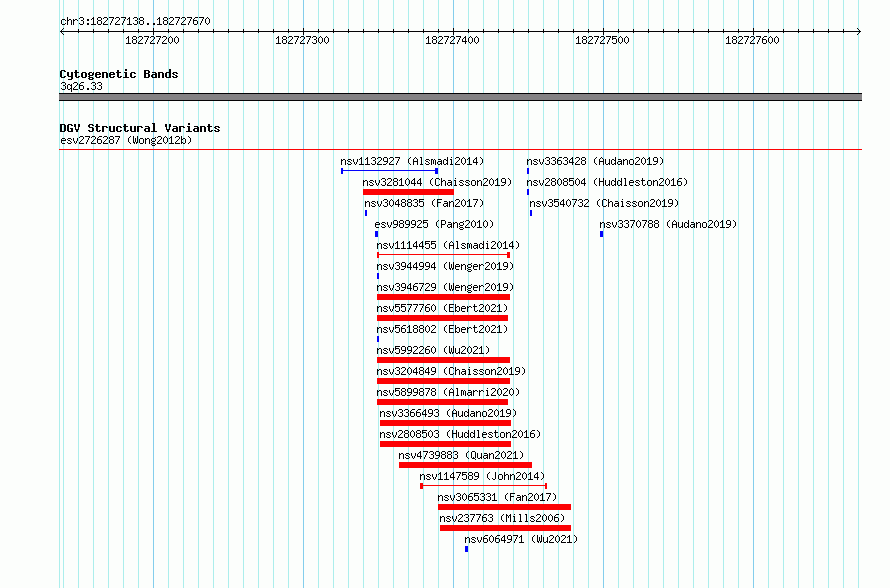Select the nsv1132927 blue variant bar
The width and height of the screenshot is (890, 588).
pos(389,171)
